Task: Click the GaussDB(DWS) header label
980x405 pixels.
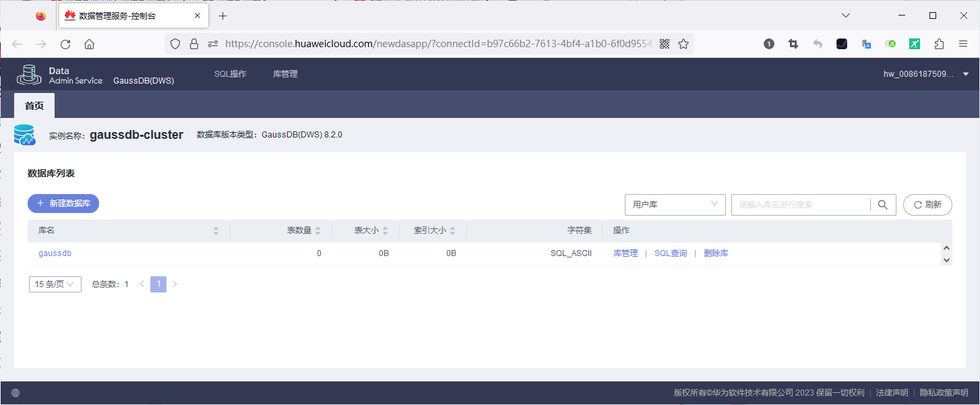Action: click(x=144, y=80)
